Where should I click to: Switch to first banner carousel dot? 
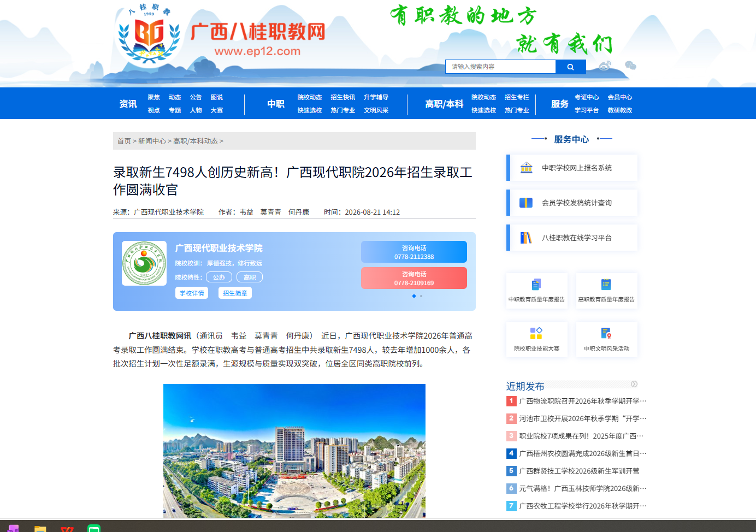point(414,296)
